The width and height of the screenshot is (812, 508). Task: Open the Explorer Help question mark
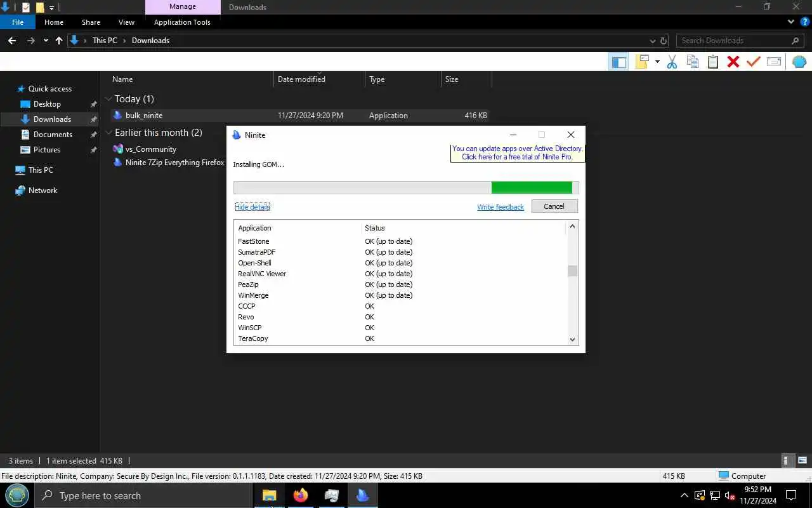805,22
